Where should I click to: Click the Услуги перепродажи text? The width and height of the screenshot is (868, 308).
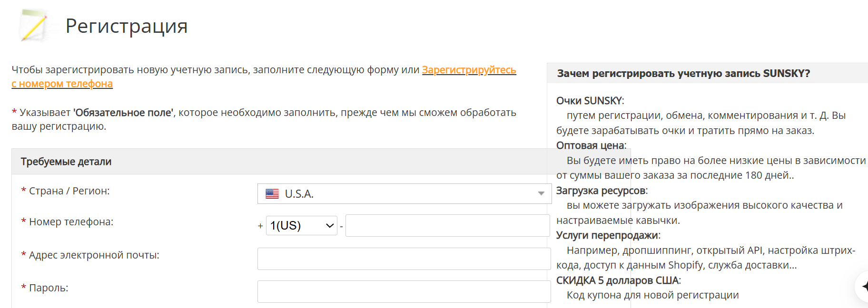click(x=608, y=235)
